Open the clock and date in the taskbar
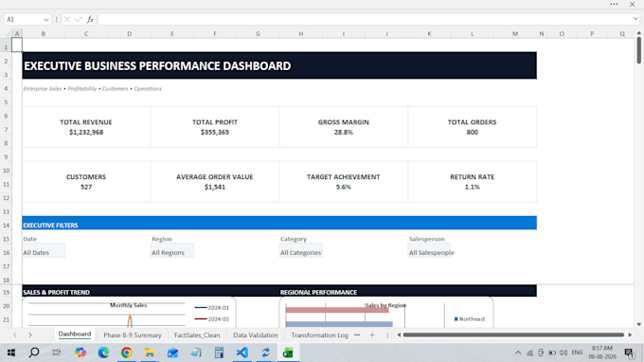Viewport: 644px width, 362px height. pyautogui.click(x=602, y=353)
